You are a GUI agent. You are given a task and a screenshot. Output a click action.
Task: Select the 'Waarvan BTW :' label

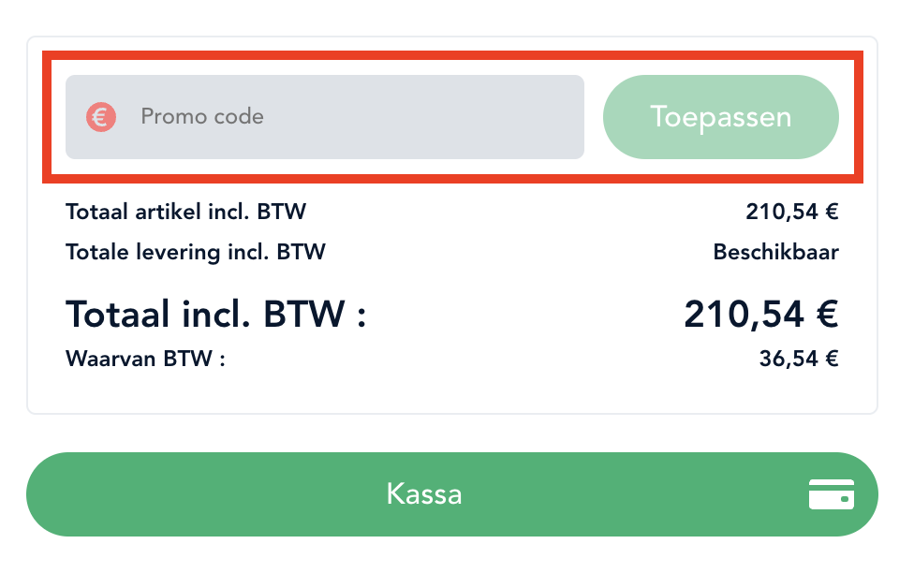145,359
